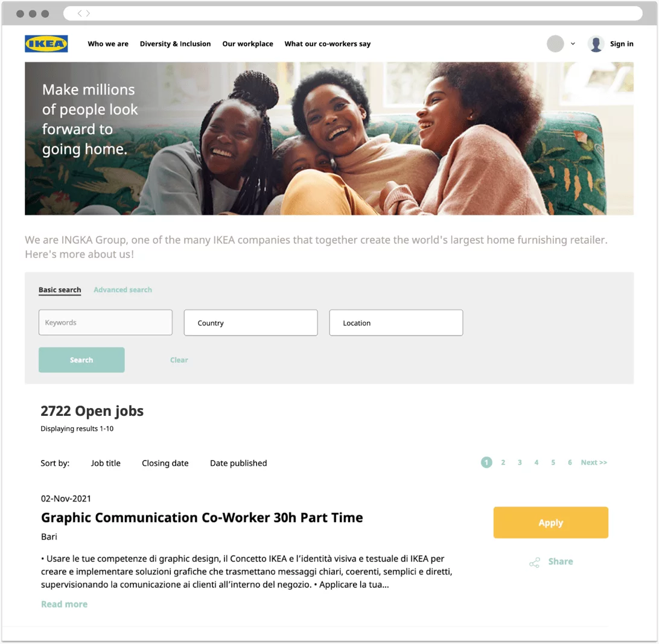Click Next to advance results page

(594, 462)
